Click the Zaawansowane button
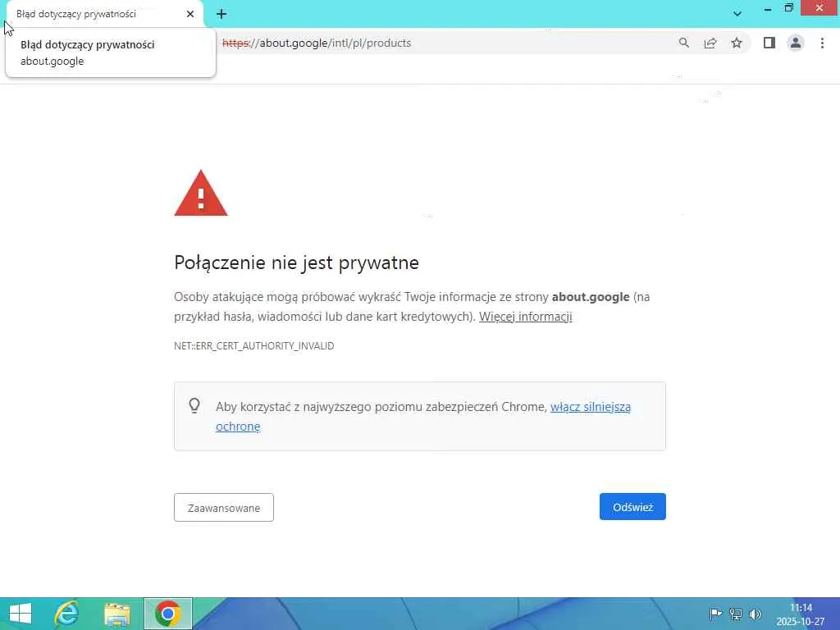This screenshot has height=630, width=840. point(224,507)
